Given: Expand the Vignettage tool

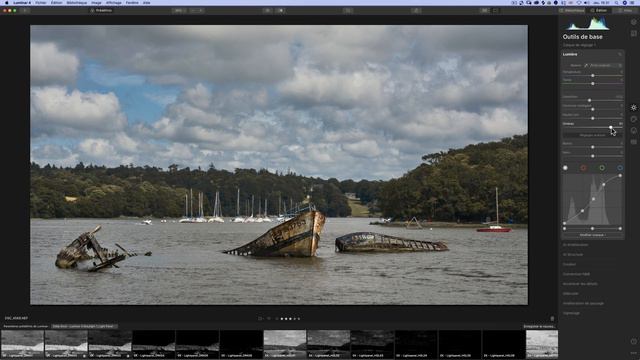Looking at the screenshot, I should 571,313.
